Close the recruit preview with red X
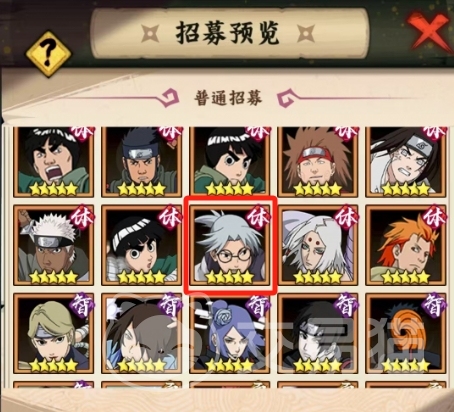This screenshot has width=454, height=412. pyautogui.click(x=430, y=29)
